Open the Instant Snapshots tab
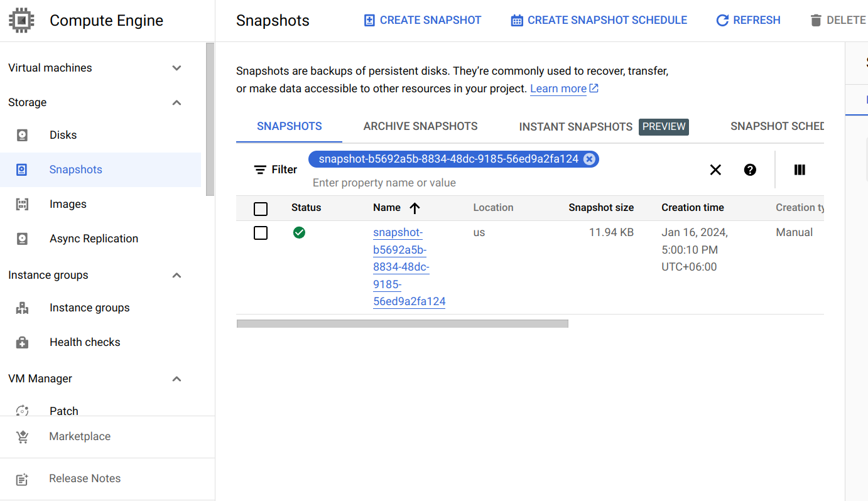The width and height of the screenshot is (868, 501). (575, 126)
